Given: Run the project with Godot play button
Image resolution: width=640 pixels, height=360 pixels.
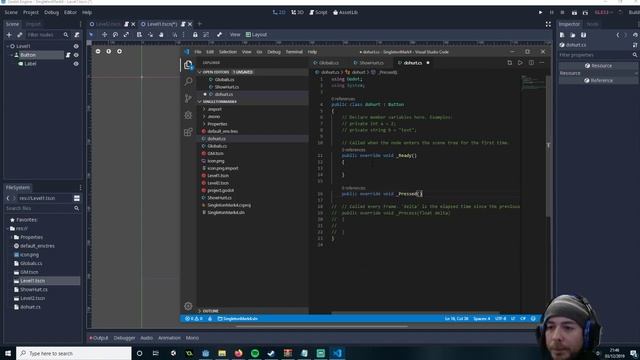Looking at the screenshot, I should (x=540, y=12).
